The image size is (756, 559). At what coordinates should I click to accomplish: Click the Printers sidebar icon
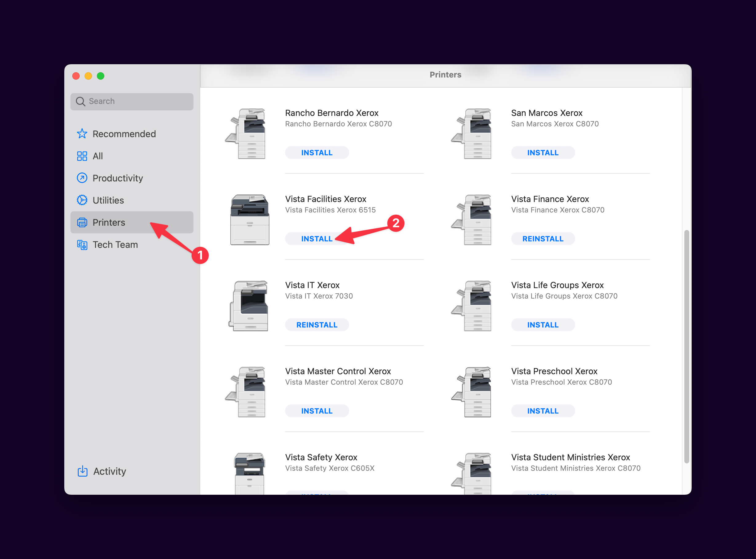point(82,222)
